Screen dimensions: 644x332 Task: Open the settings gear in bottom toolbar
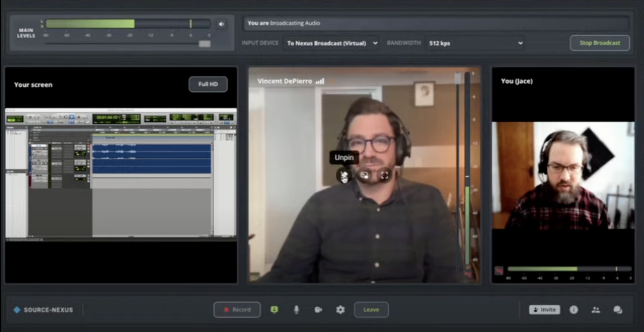(x=340, y=310)
